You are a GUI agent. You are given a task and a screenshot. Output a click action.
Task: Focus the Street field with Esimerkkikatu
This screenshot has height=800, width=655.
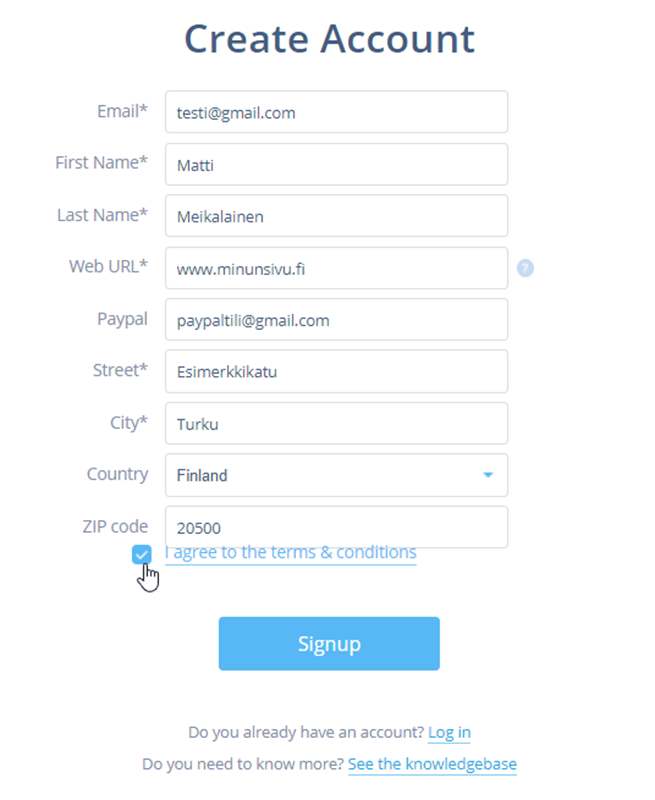coord(336,371)
